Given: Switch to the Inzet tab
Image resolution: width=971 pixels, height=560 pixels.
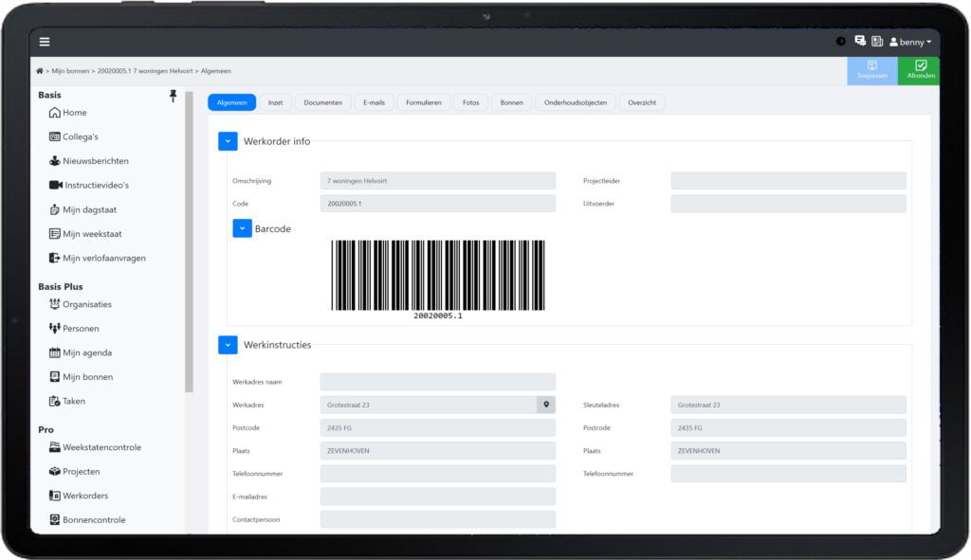Looking at the screenshot, I should [275, 102].
